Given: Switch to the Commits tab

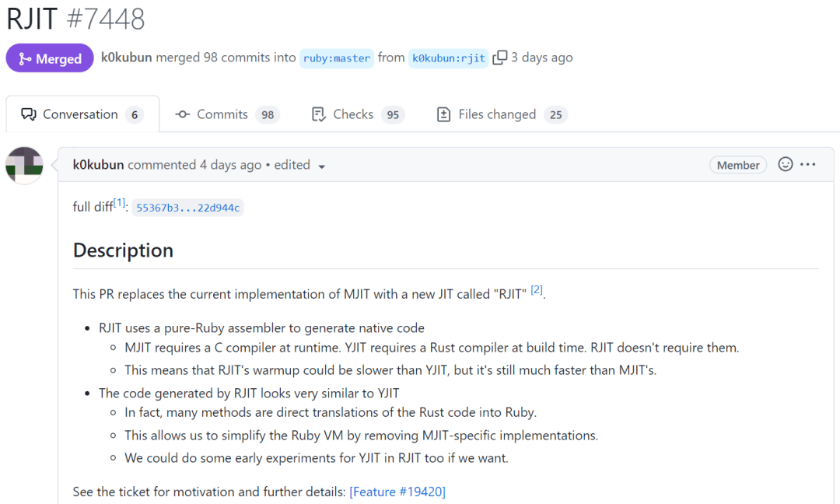Looking at the screenshot, I should tap(224, 114).
